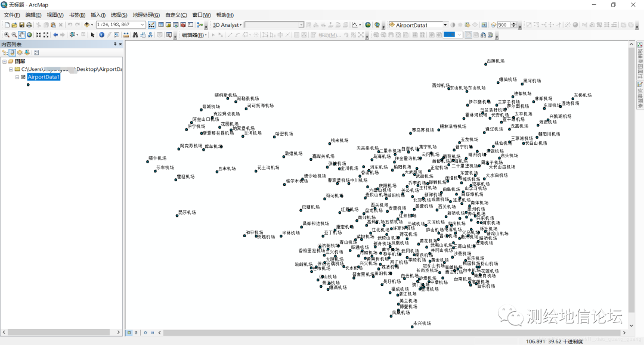Go back to previous extent arrow
644x345 pixels.
[55, 35]
